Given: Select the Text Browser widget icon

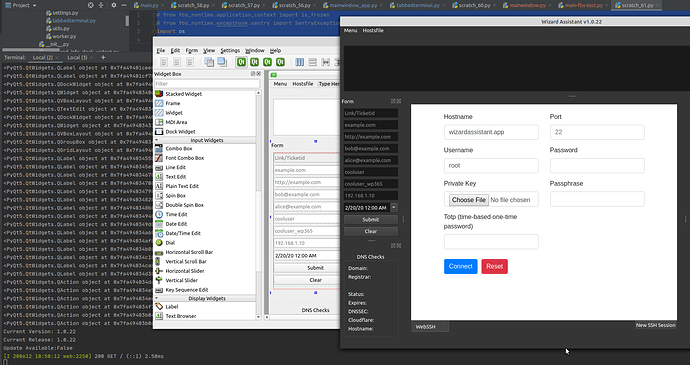Looking at the screenshot, I should pyautogui.click(x=159, y=316).
